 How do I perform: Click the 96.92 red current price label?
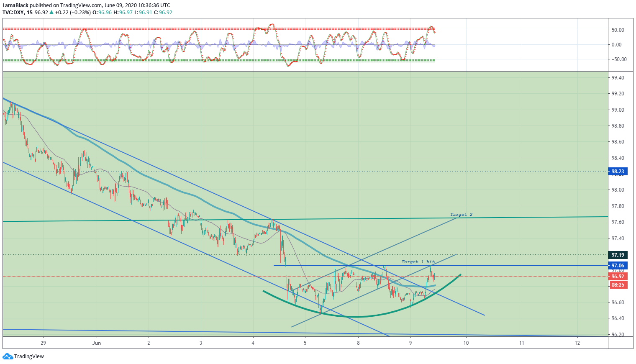click(618, 277)
